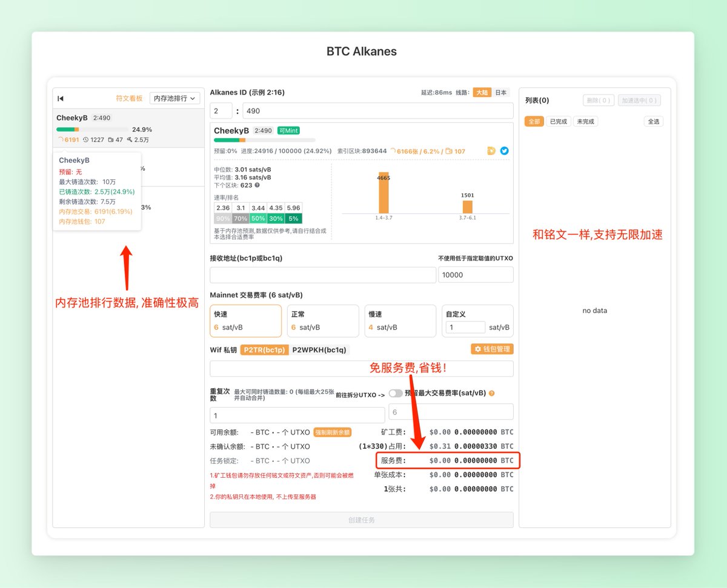Click the help question-mark icon near 预留最大交易费率

(491, 393)
